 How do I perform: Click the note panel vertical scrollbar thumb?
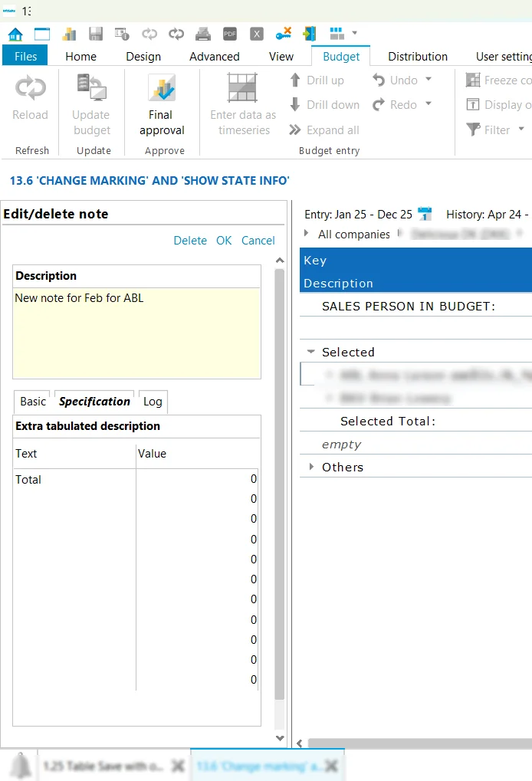(280, 484)
